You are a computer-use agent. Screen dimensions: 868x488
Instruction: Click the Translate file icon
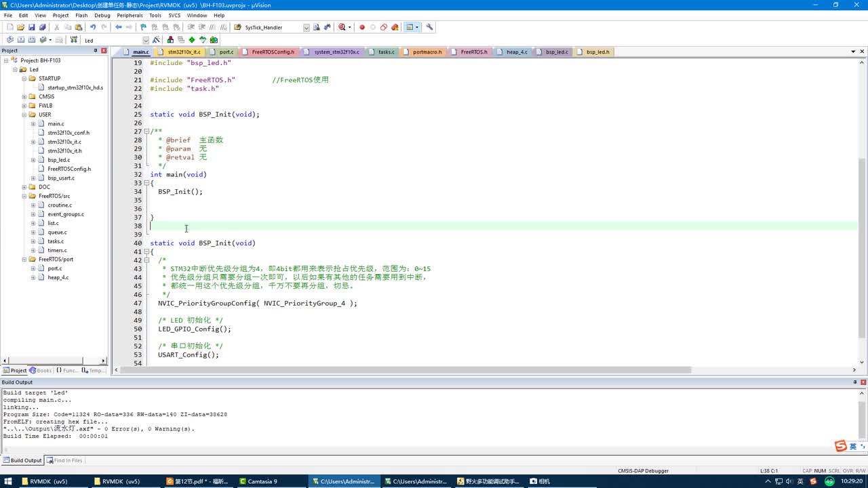pyautogui.click(x=9, y=40)
